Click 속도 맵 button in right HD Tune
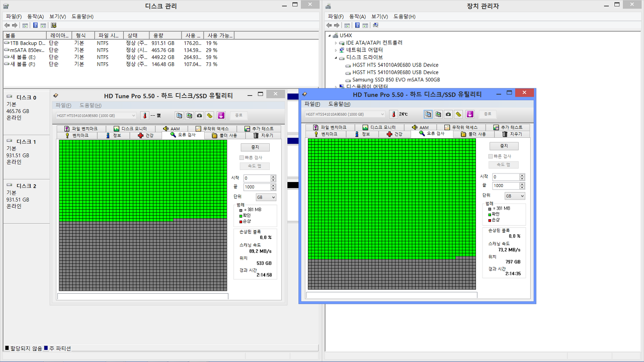644x362 pixels. click(504, 165)
